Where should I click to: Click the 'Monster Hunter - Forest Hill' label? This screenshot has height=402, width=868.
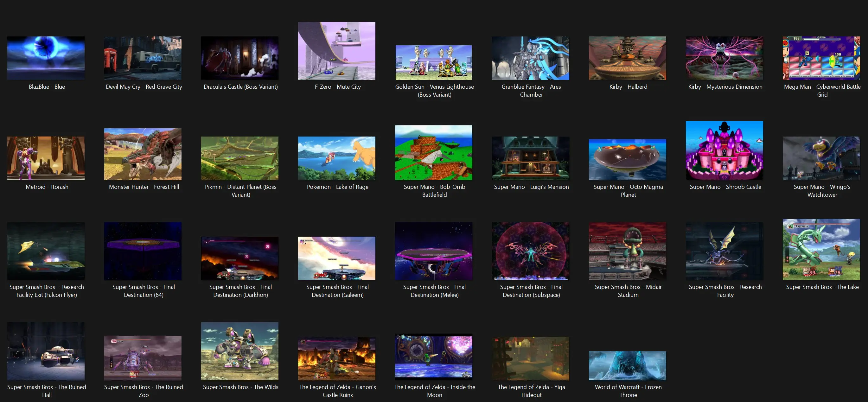144,187
